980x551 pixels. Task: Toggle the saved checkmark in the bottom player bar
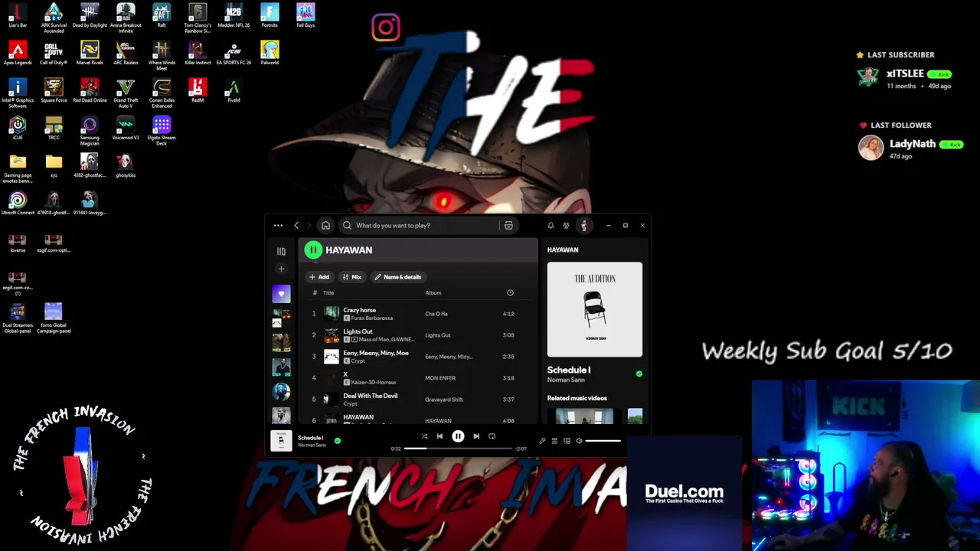337,441
